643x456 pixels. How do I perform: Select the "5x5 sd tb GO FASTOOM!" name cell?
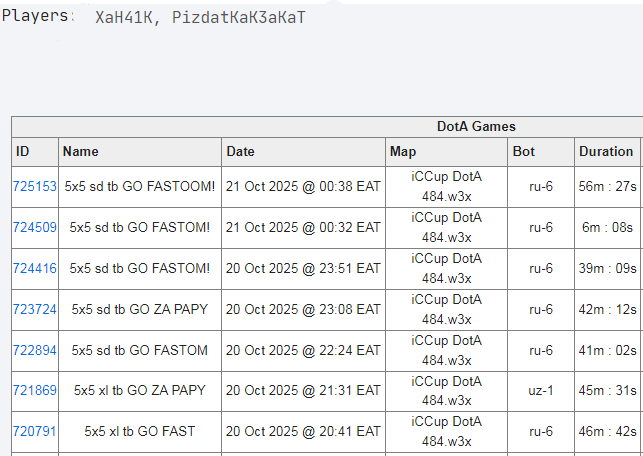[140, 186]
